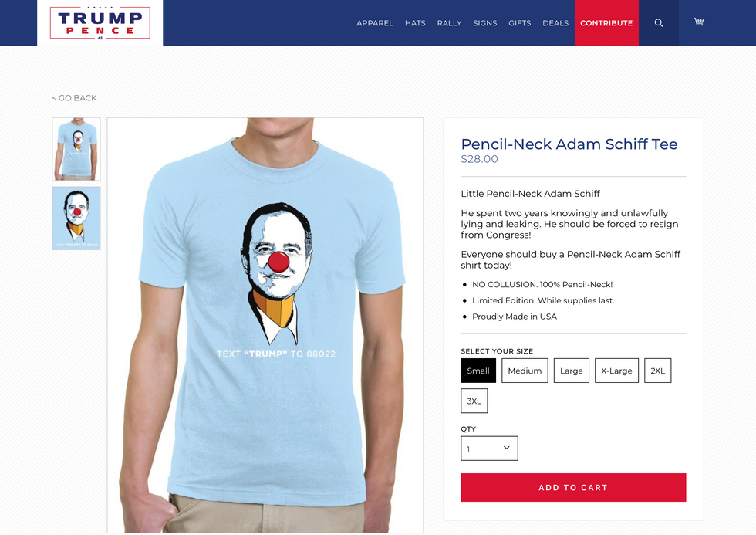Open the Rally menu item
Viewport: 756px width, 535px height.
(449, 23)
